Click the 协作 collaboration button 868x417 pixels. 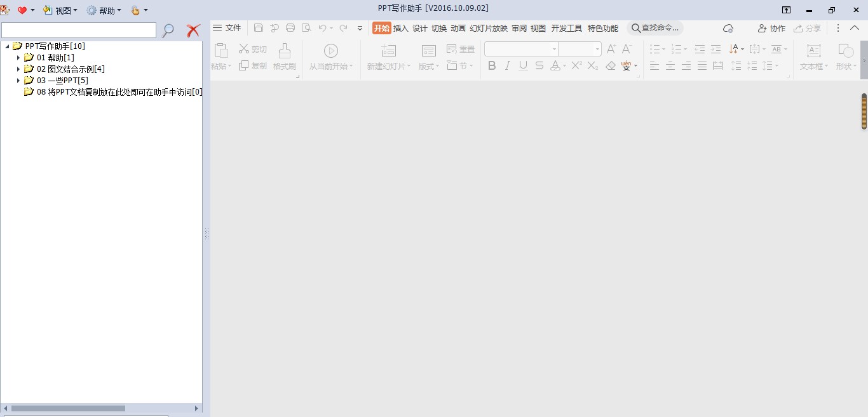pos(771,28)
